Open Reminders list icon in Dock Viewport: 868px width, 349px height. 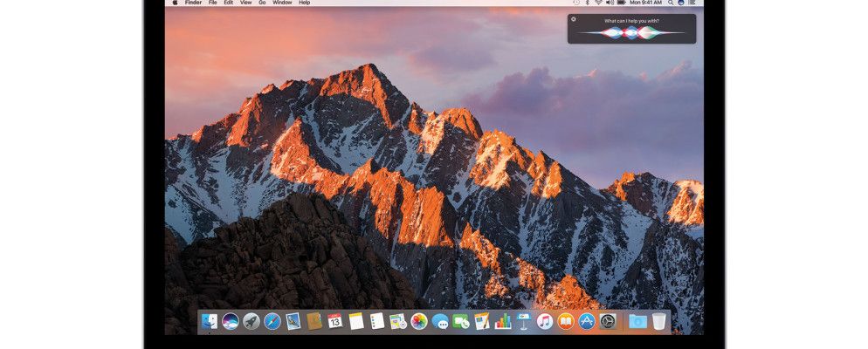pyautogui.click(x=377, y=321)
